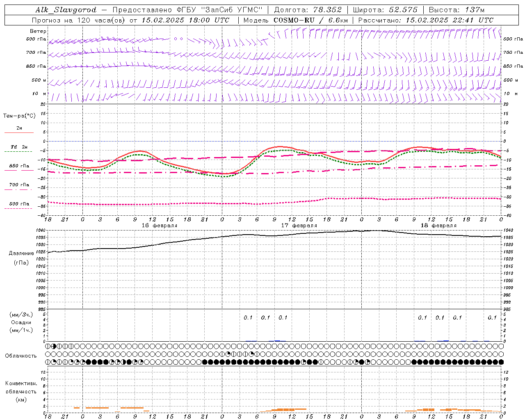Click the Рассчитано: 15.02.2025 22:41 UTC timestamp
Viewport: 525px width, 420px height.
[426, 20]
